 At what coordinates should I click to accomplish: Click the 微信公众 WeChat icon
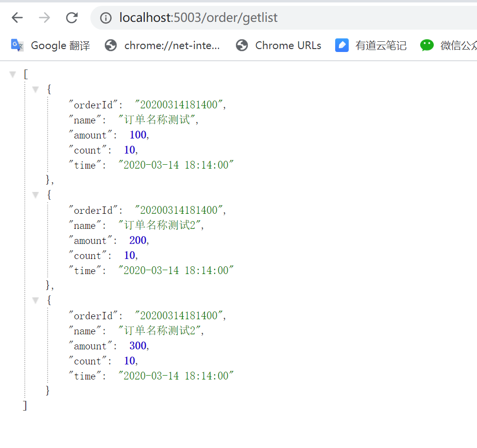[x=426, y=45]
